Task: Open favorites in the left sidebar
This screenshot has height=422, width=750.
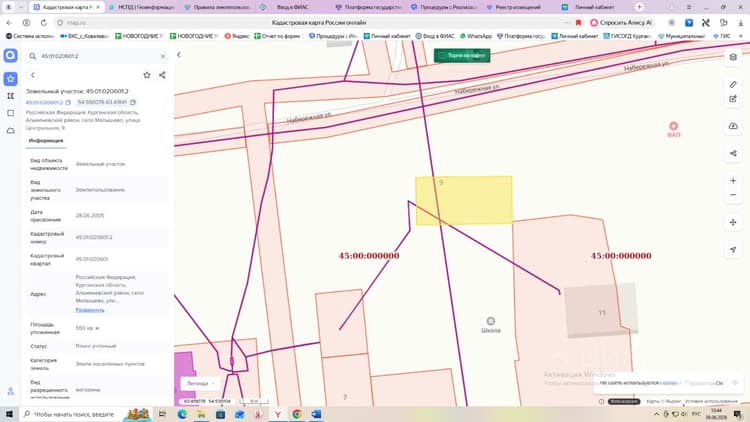Action: [x=10, y=78]
